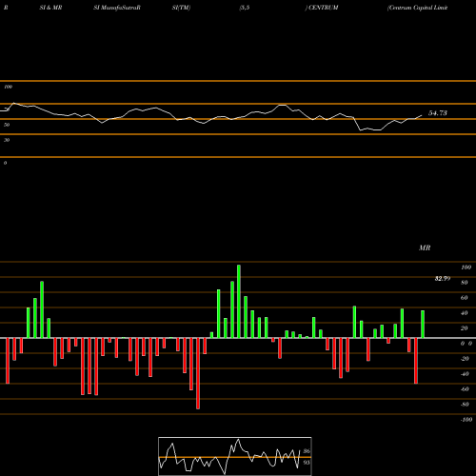Click the 'SI & MR' header text
476x476 pixels.
pyautogui.click(x=50, y=8)
